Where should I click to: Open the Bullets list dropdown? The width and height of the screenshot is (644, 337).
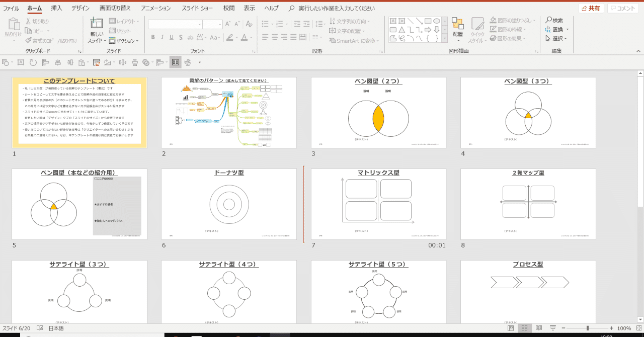pos(273,24)
